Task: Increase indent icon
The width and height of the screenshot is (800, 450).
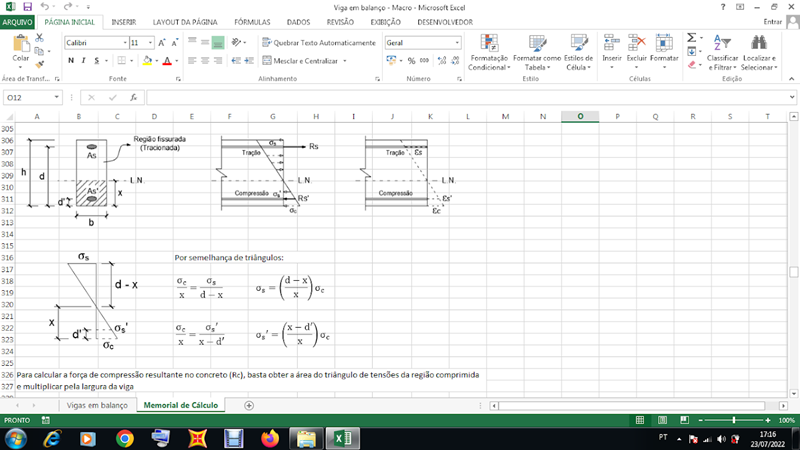Action: point(249,61)
